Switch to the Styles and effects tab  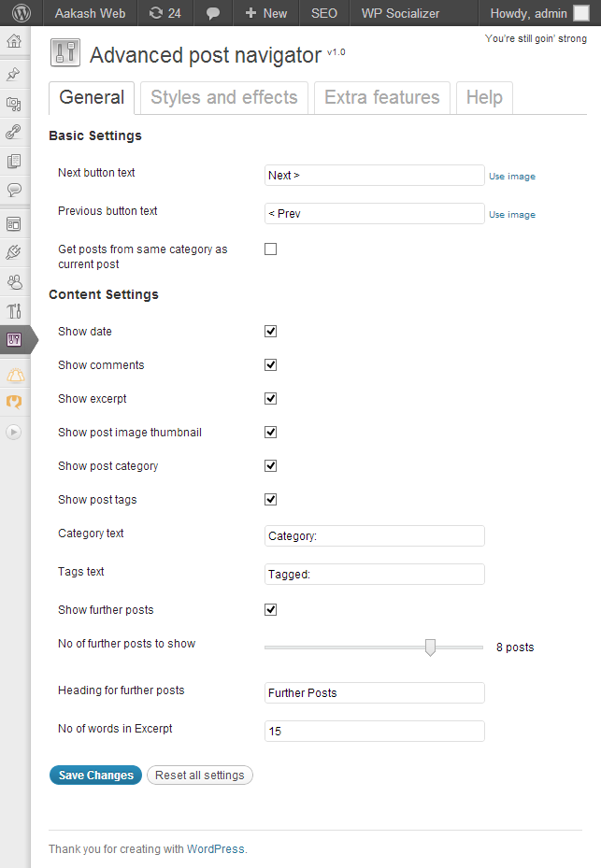[x=224, y=97]
